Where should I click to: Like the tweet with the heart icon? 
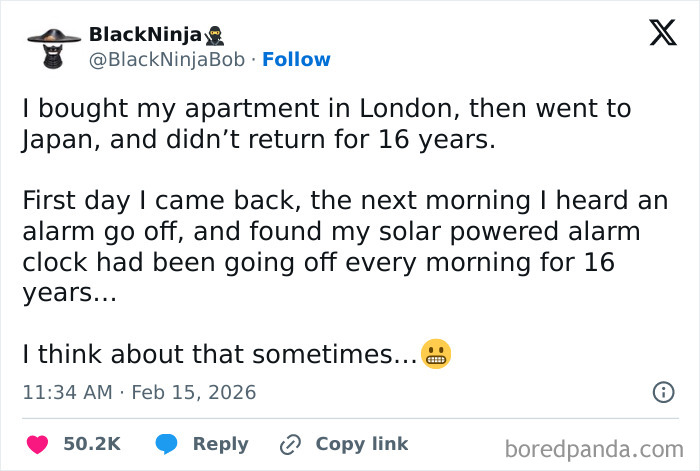pos(37,444)
